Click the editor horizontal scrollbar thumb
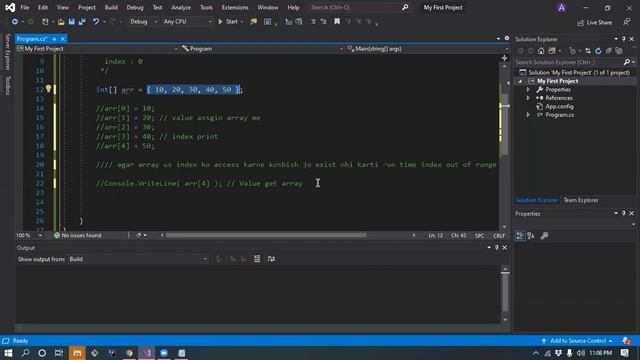 (266, 236)
